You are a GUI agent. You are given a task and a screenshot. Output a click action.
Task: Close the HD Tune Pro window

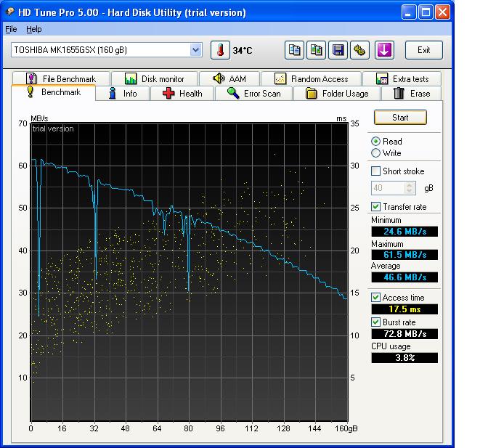point(442,12)
